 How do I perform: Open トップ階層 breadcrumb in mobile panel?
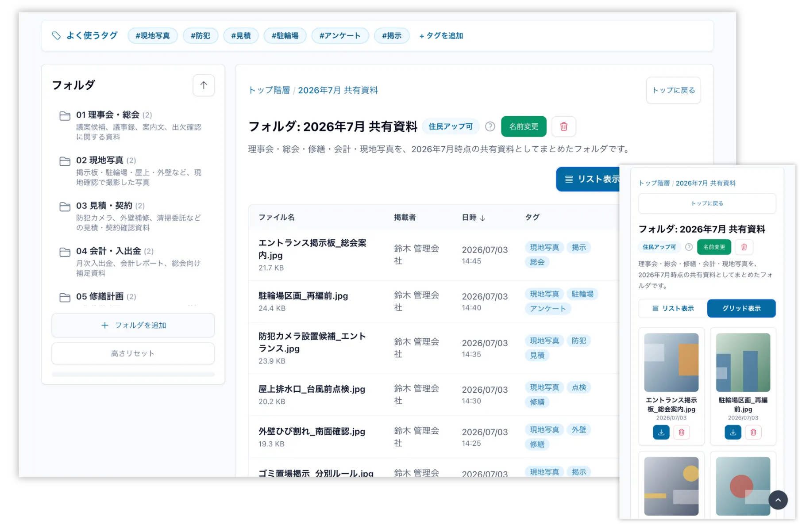(654, 183)
